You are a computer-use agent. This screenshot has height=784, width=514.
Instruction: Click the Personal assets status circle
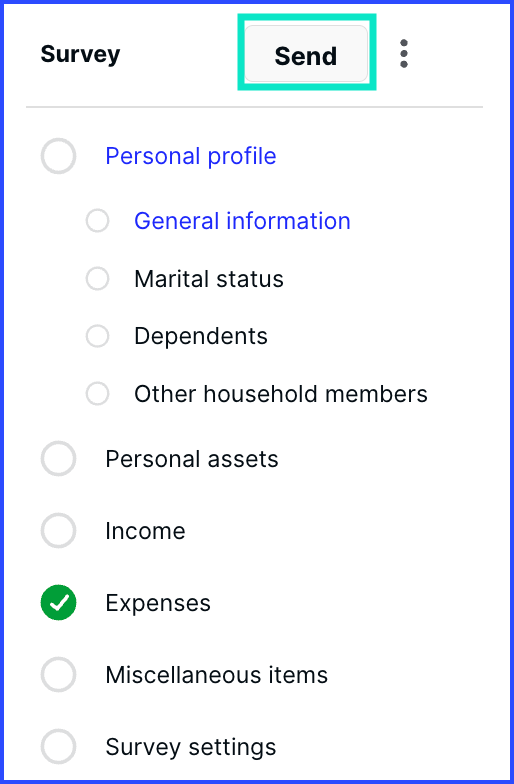coord(58,458)
